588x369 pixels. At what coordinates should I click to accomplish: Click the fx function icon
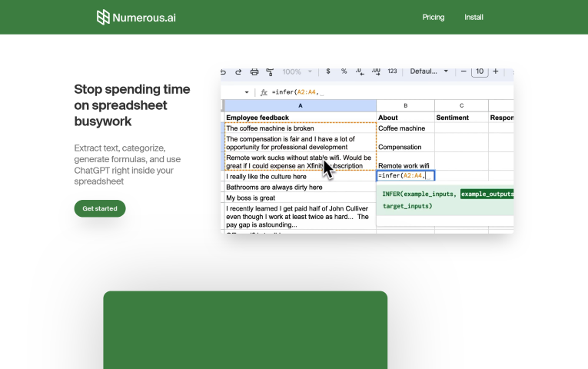point(264,92)
